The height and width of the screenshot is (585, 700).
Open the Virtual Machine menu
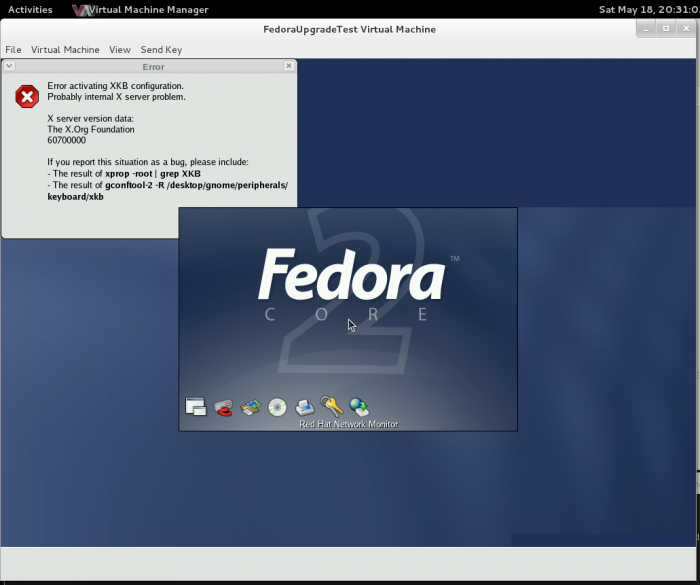pyautogui.click(x=65, y=49)
